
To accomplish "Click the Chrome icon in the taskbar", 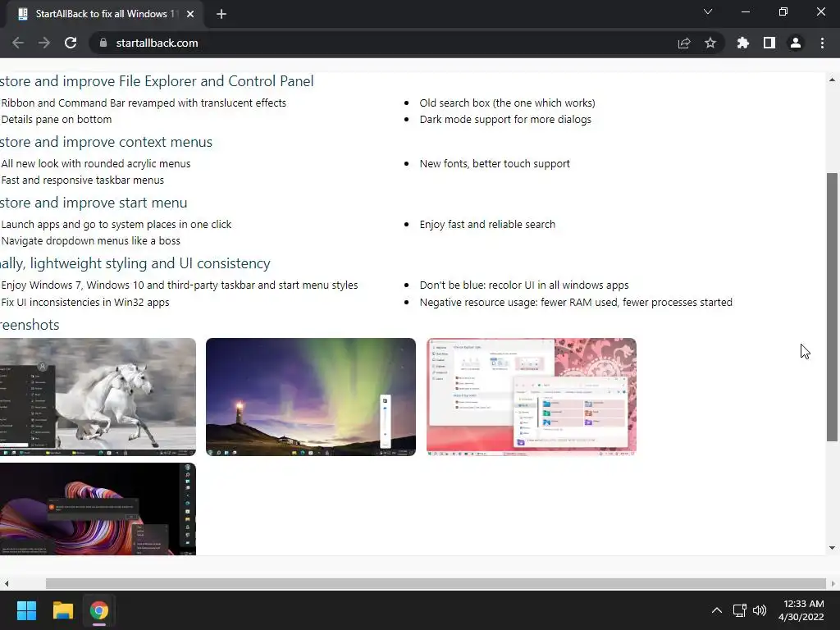I will [99, 610].
